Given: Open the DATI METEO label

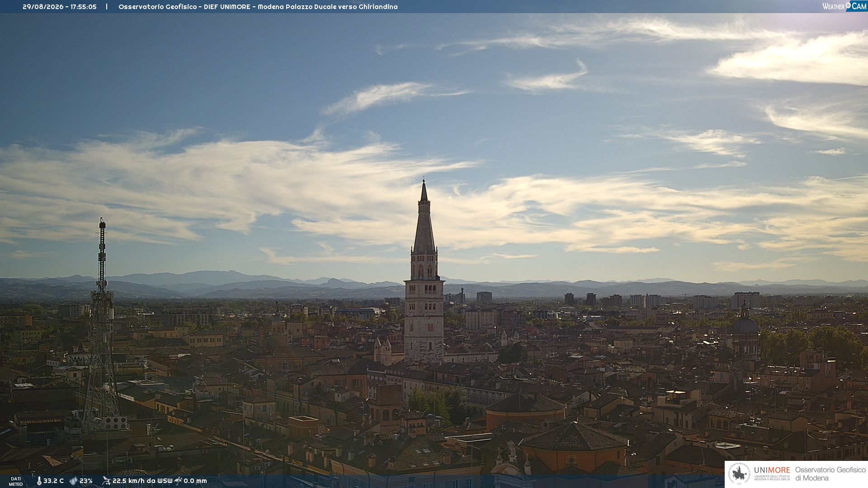Looking at the screenshot, I should click(x=16, y=482).
